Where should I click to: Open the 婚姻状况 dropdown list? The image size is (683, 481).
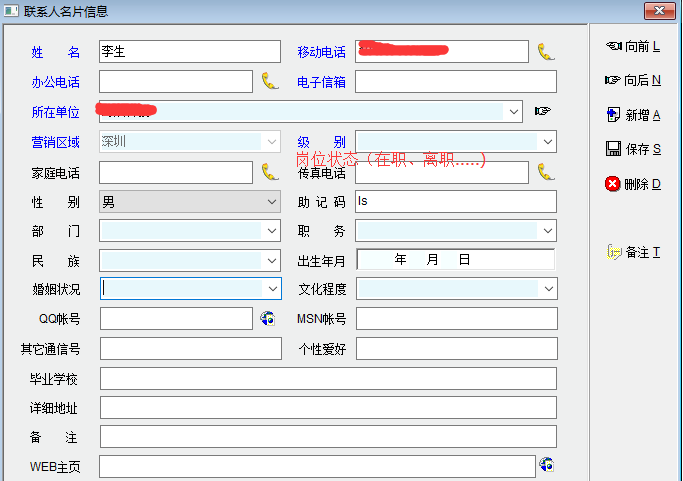(272, 289)
